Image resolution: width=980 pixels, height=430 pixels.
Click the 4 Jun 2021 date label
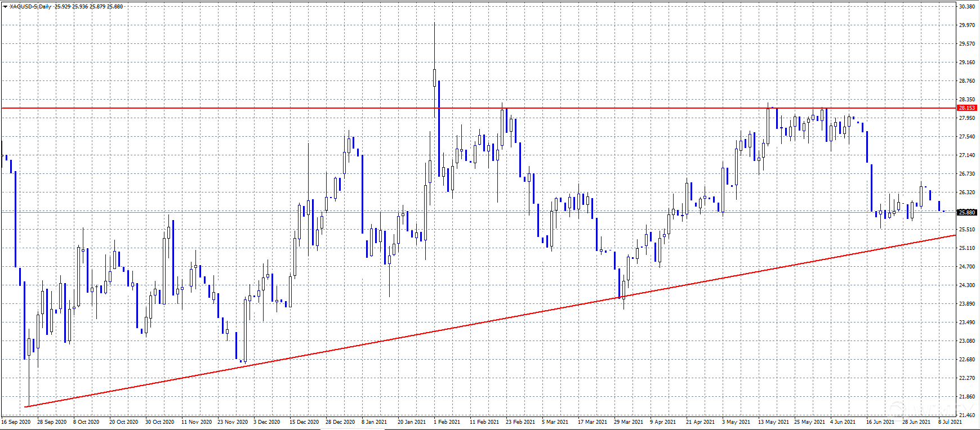pos(843,422)
